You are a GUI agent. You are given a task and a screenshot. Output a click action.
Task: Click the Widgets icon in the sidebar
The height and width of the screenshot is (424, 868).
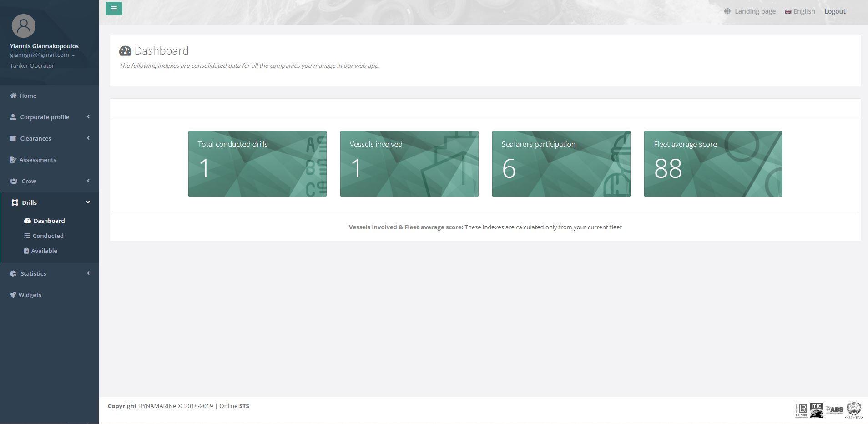pyautogui.click(x=13, y=295)
